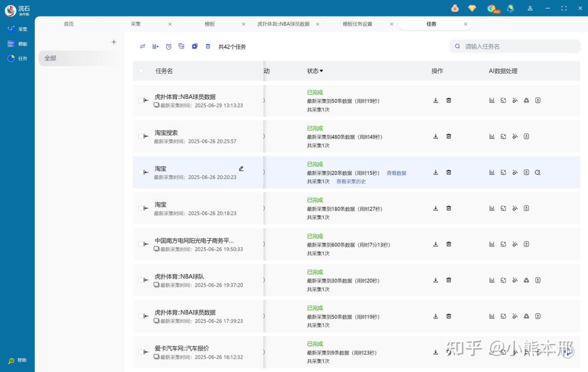Click the 查看采集历史 link
588x372 pixels.
coord(351,181)
